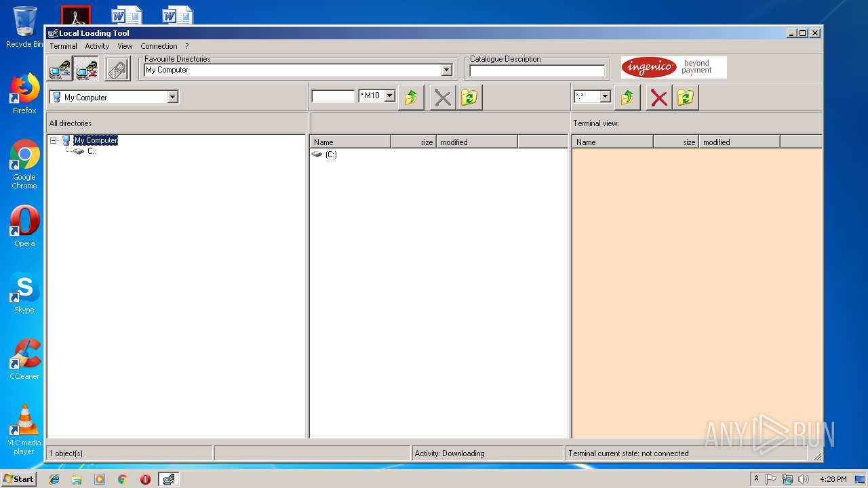
Task: Show hidden tray icons arrow
Action: point(756,479)
